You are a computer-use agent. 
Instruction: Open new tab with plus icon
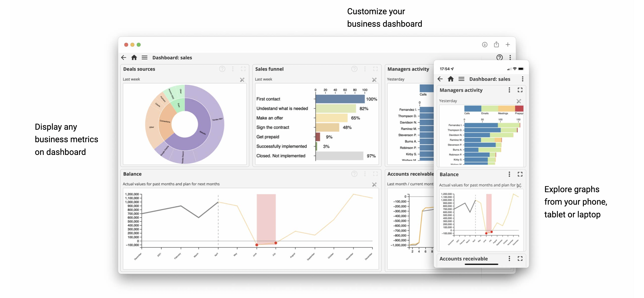click(508, 44)
